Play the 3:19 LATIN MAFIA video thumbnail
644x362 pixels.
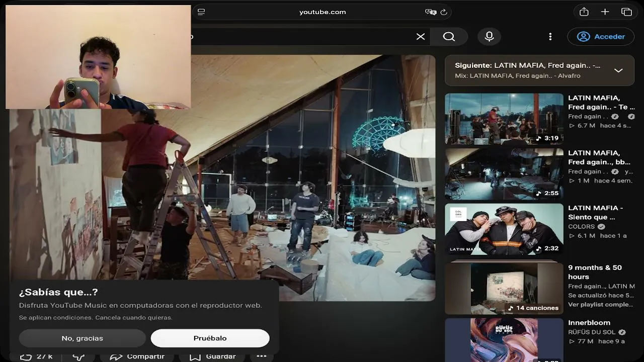[504, 119]
